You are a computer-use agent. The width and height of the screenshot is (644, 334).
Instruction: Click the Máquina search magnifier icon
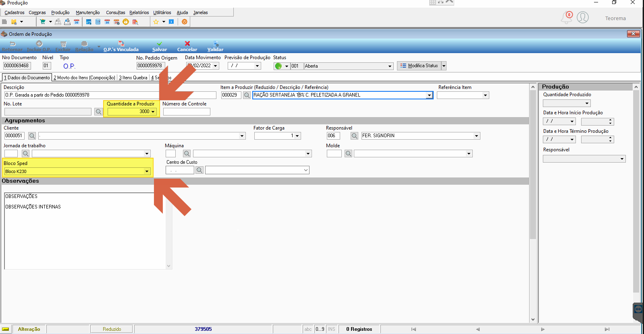[187, 153]
